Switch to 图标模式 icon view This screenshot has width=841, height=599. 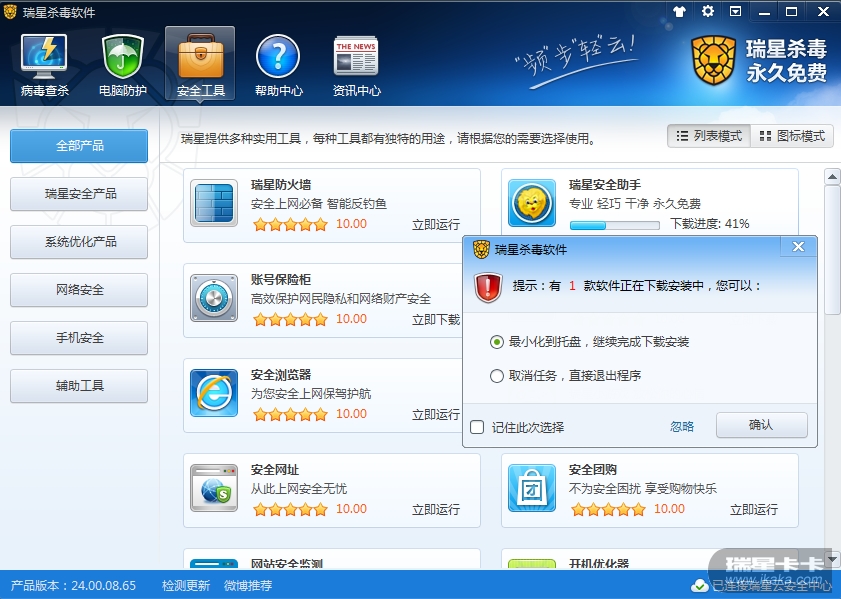[792, 136]
